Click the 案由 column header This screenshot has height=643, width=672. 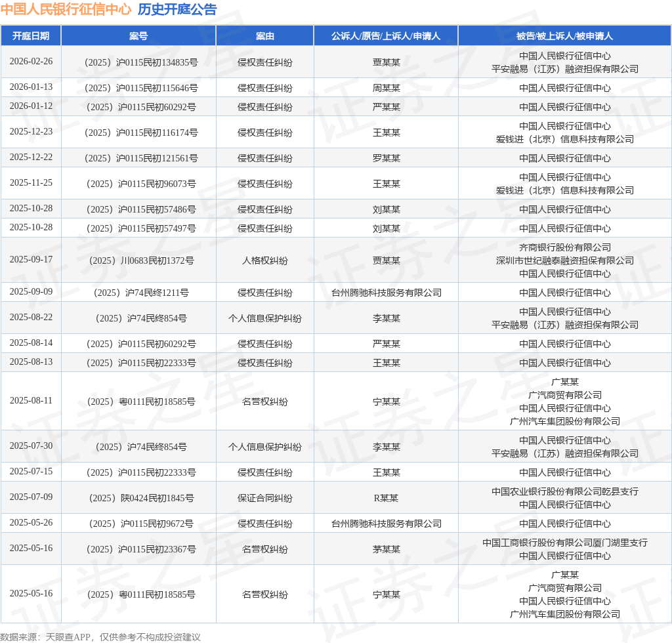pos(265,36)
